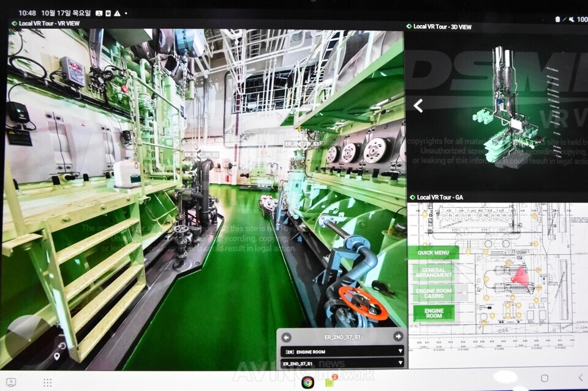Viewport: 588px width, 391px height.
Task: Jump to hotspot ER_2ND_39_S2
Action: 202,155
